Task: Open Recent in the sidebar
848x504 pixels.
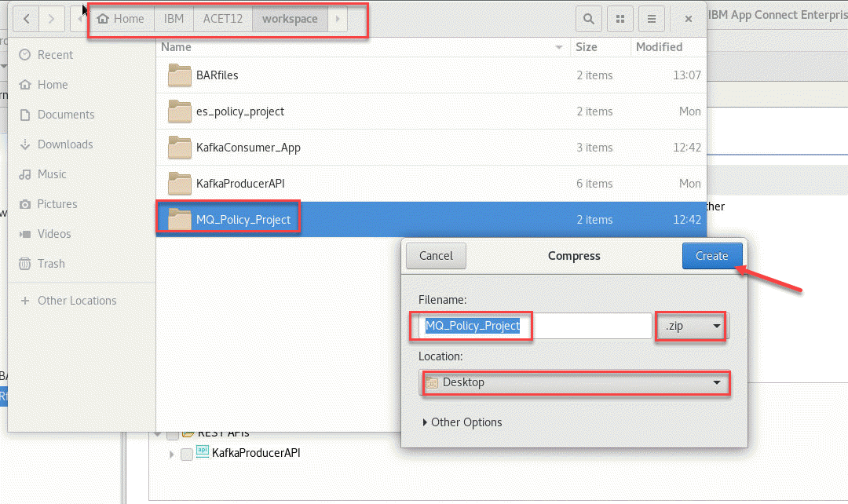Action: [55, 55]
